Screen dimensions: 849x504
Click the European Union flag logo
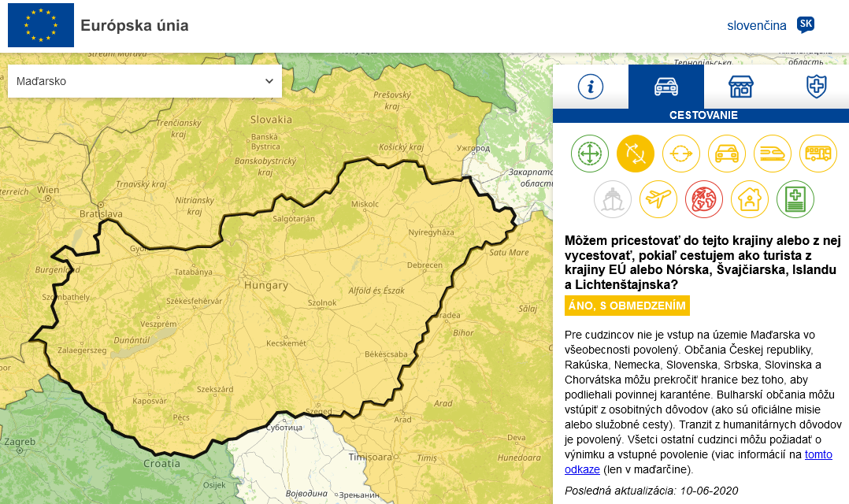pos(41,25)
